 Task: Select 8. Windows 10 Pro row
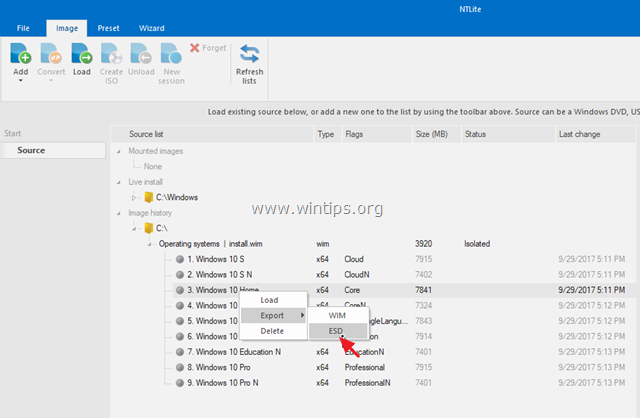tap(404, 367)
